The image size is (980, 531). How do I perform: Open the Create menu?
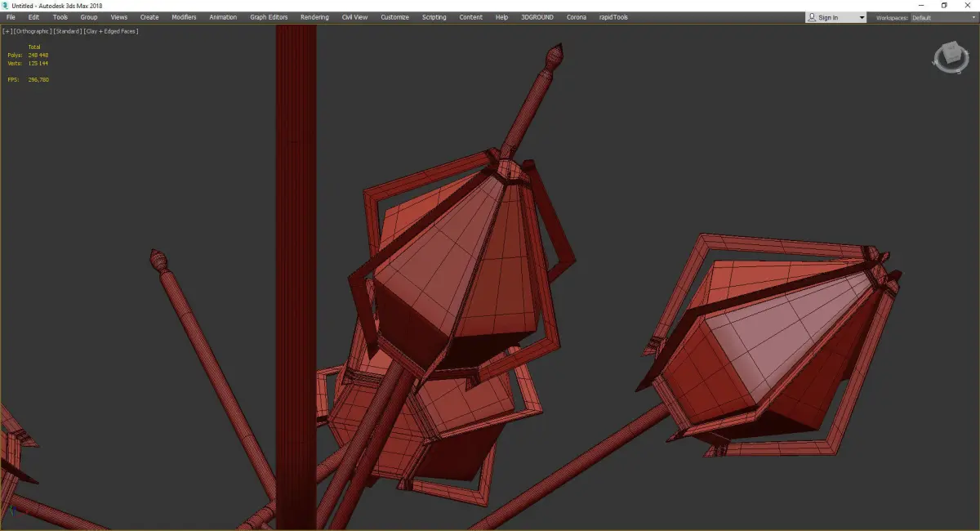[149, 17]
